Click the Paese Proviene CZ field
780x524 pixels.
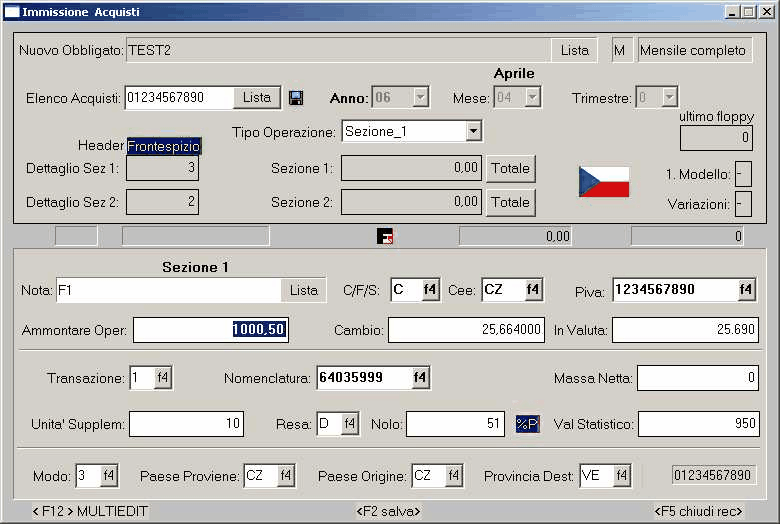260,476
